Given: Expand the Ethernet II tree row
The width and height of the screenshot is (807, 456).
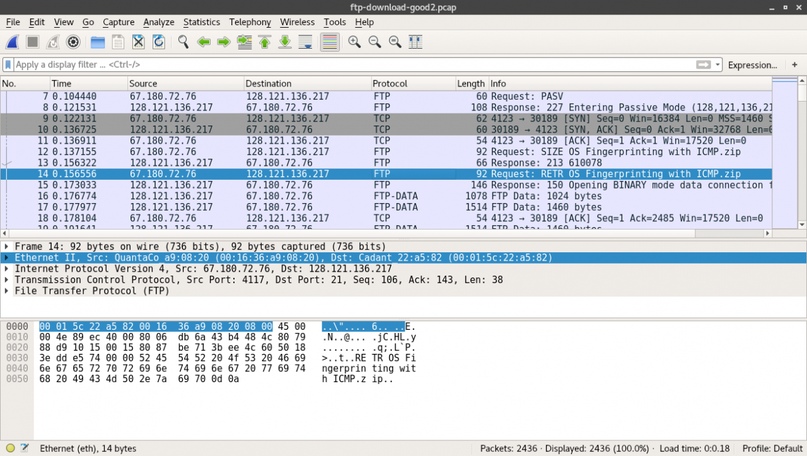Looking at the screenshot, I should pos(7,258).
